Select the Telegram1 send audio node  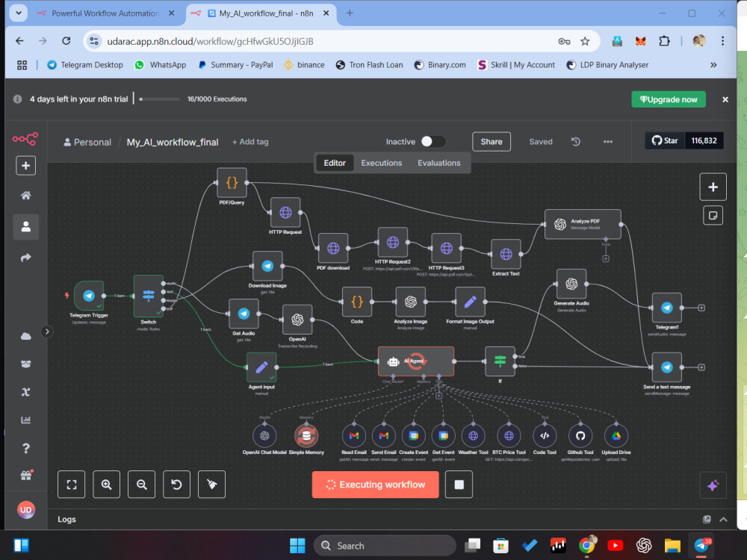pyautogui.click(x=667, y=308)
